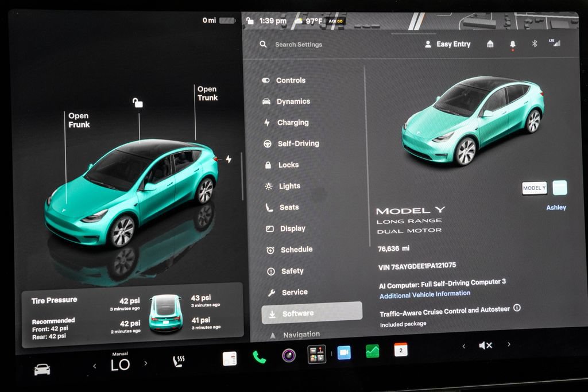Increase volume with right arrow

(509, 344)
